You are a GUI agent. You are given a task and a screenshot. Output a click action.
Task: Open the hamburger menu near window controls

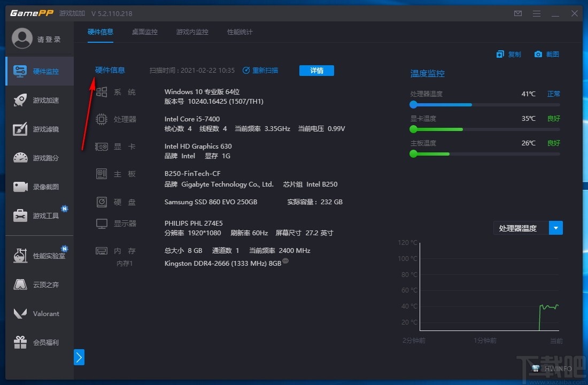pyautogui.click(x=536, y=13)
